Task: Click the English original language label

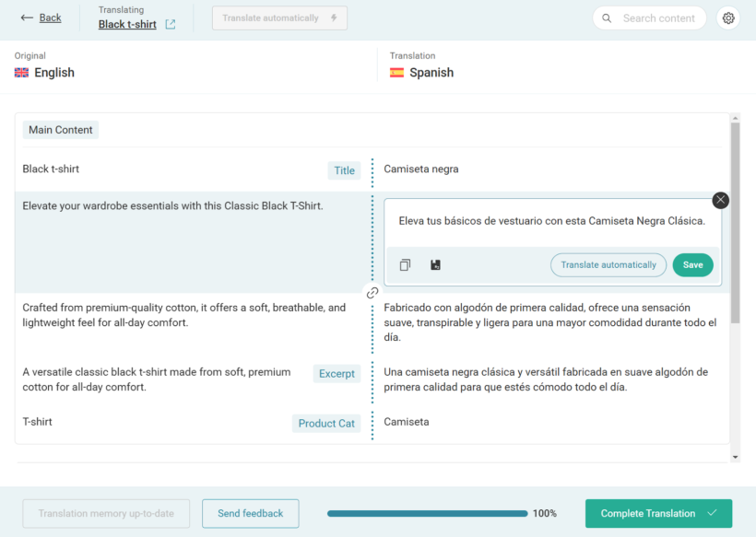Action: tap(54, 73)
